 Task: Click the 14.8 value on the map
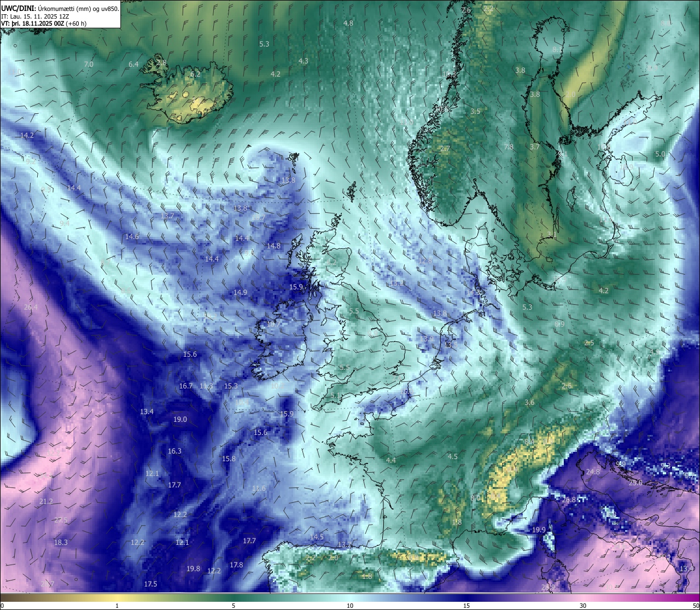tap(273, 246)
